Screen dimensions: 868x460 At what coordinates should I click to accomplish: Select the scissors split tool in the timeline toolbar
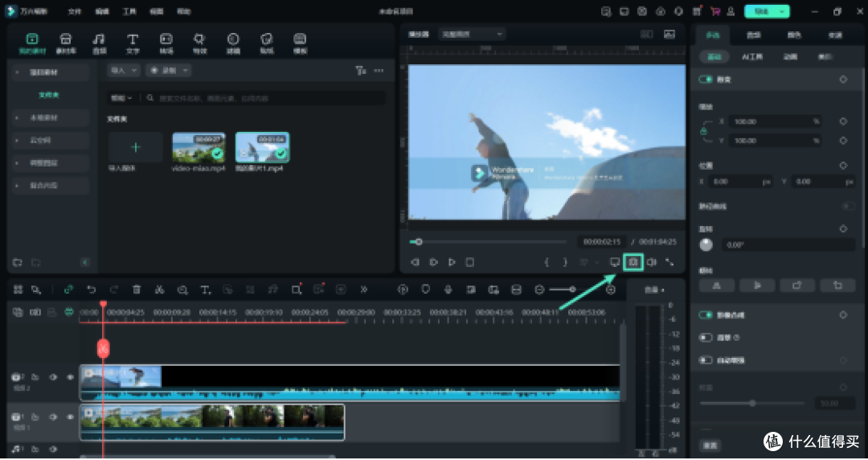(159, 290)
